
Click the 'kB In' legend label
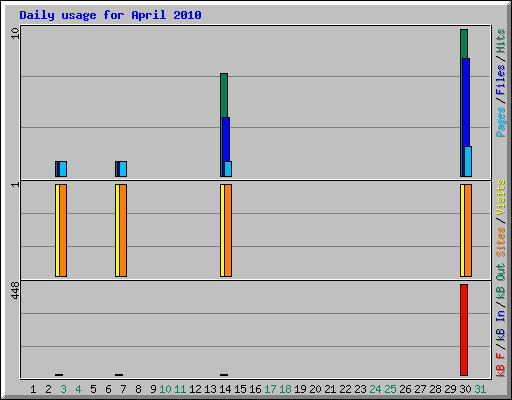[x=500, y=326]
